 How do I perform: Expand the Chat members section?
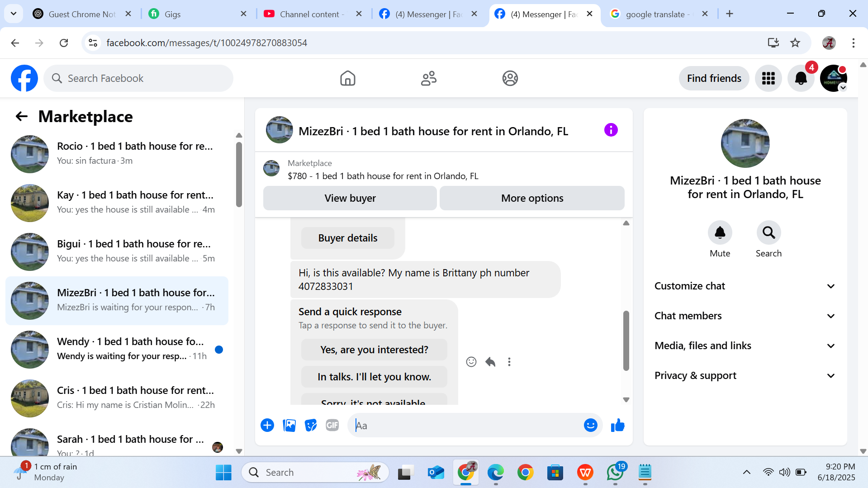745,316
